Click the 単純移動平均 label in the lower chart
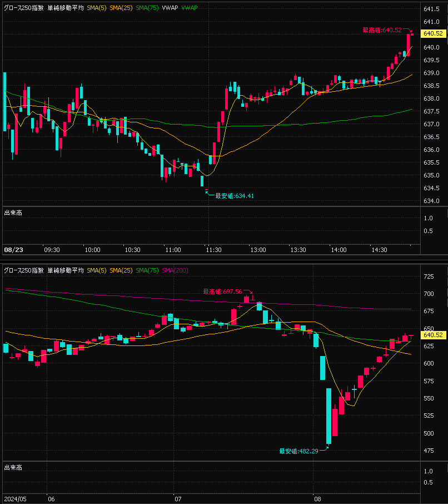 66,271
